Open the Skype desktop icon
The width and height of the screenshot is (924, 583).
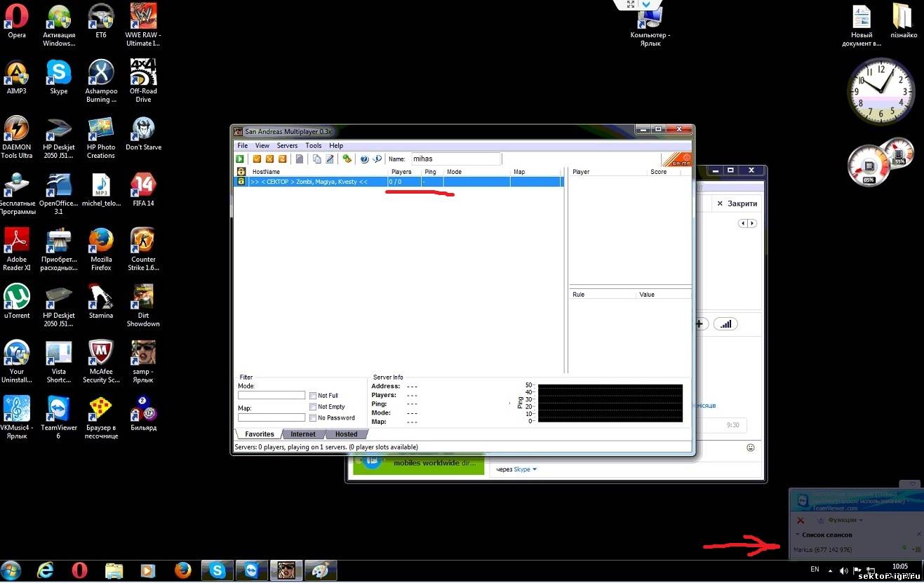tap(59, 77)
